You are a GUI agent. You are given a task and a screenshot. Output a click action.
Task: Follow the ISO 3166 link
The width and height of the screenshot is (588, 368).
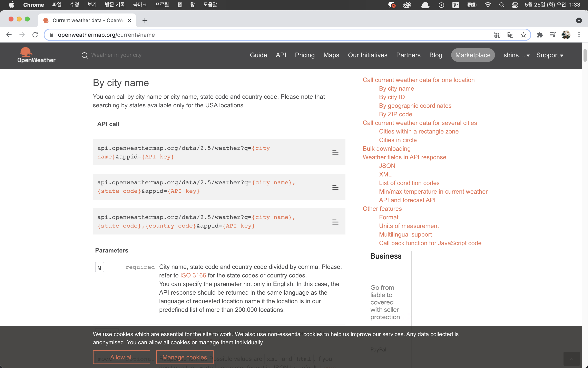pyautogui.click(x=193, y=275)
